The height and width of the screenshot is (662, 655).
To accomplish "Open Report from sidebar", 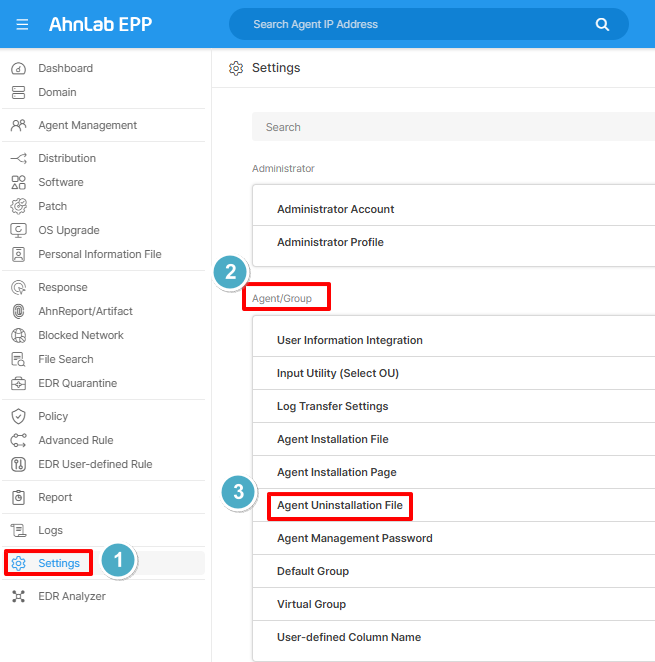I will [x=55, y=498].
